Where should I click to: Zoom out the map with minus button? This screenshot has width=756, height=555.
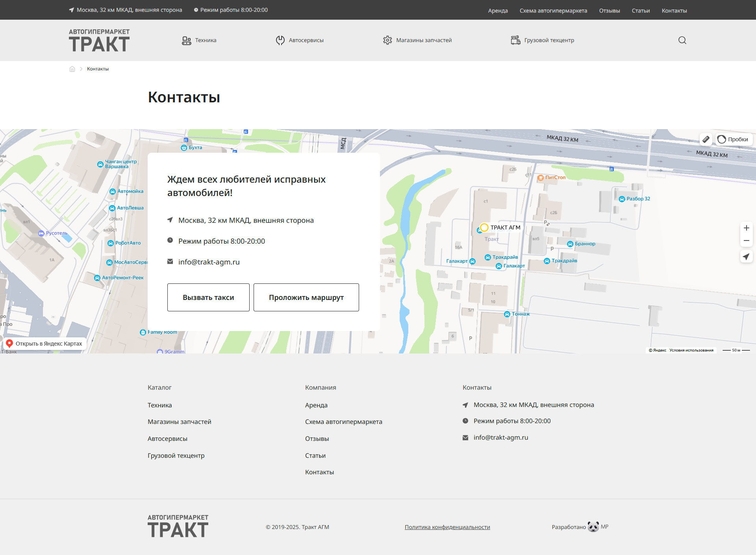(746, 240)
